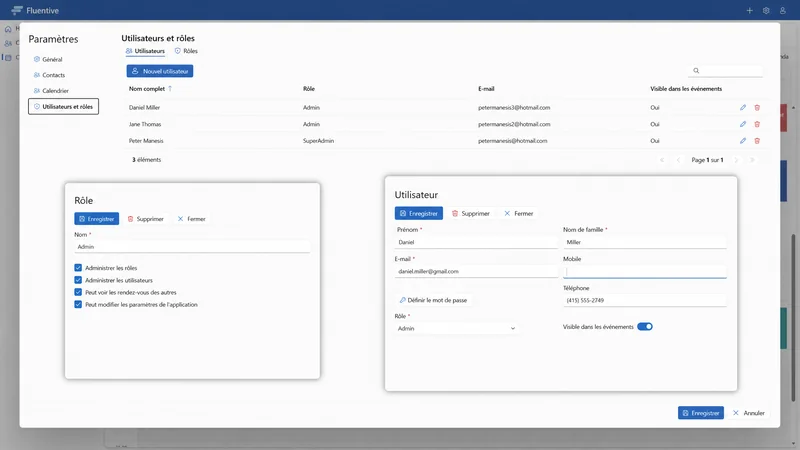Open Contacts settings section
Screen dimensions: 800x450
49,75
